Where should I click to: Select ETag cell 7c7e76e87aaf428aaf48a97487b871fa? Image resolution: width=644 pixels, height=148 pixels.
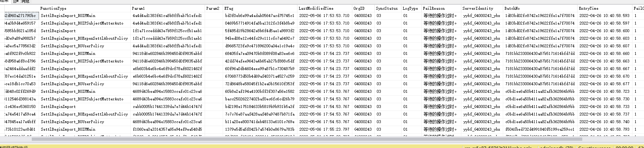coord(260,114)
